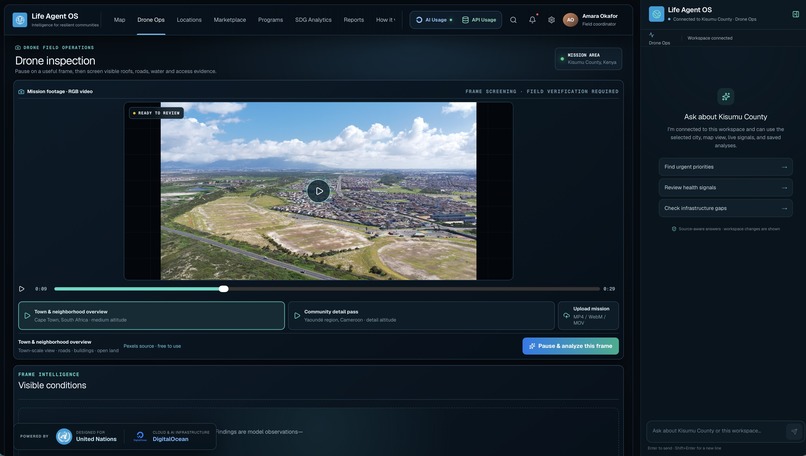Click the Life Agent OS icon in assistant panel
Viewport: 806px width, 456px height.
656,14
